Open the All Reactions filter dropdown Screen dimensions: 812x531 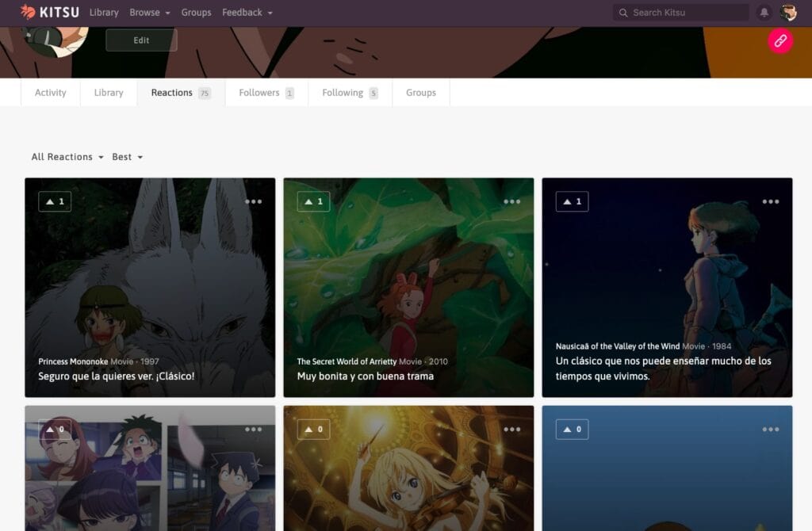pyautogui.click(x=66, y=156)
